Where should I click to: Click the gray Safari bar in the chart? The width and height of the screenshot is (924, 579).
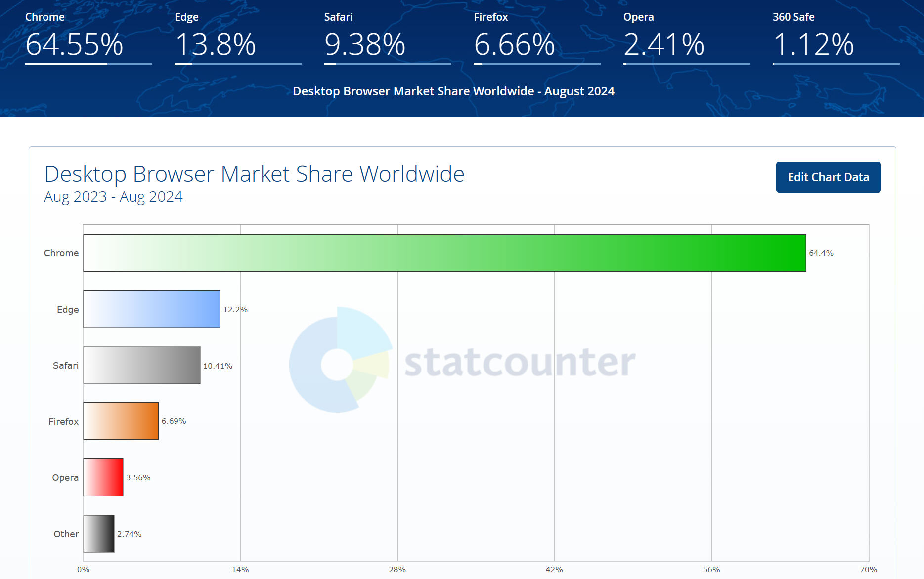click(142, 366)
